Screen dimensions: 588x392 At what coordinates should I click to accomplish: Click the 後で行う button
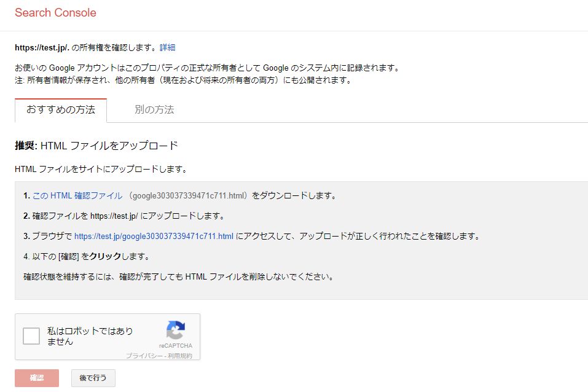(93, 378)
